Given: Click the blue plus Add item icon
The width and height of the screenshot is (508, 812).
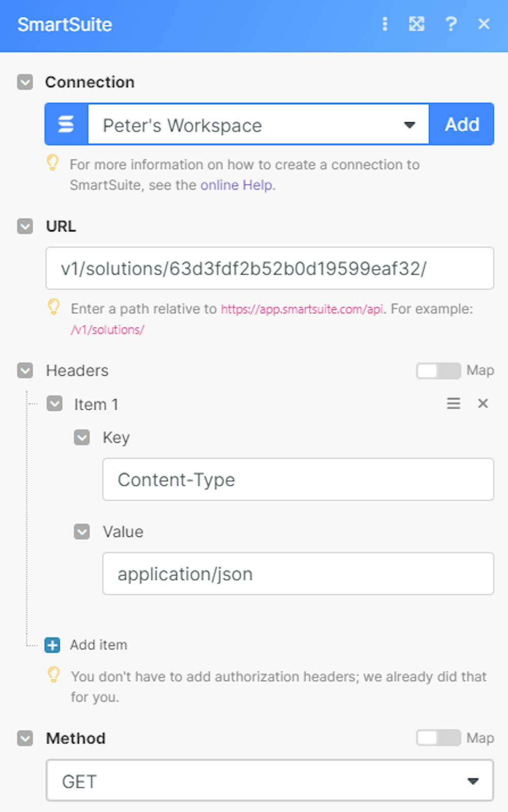Looking at the screenshot, I should coord(52,645).
